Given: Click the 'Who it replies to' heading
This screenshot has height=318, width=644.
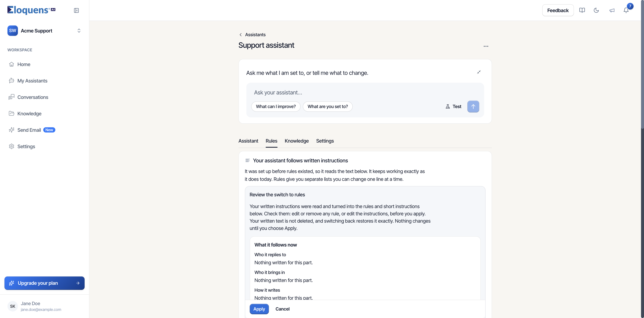Looking at the screenshot, I should pos(270,255).
